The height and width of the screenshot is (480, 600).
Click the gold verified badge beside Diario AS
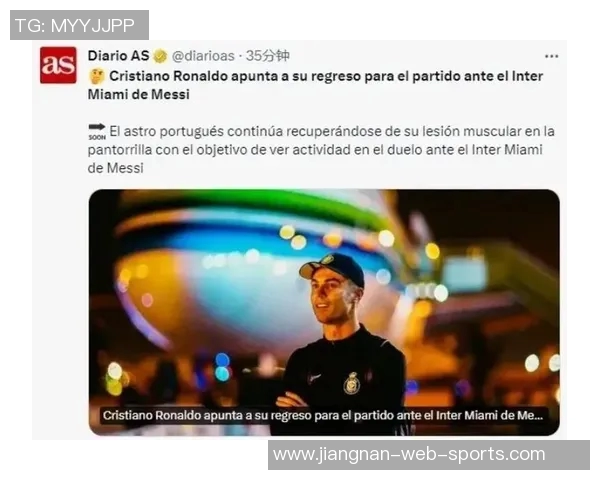pos(160,56)
